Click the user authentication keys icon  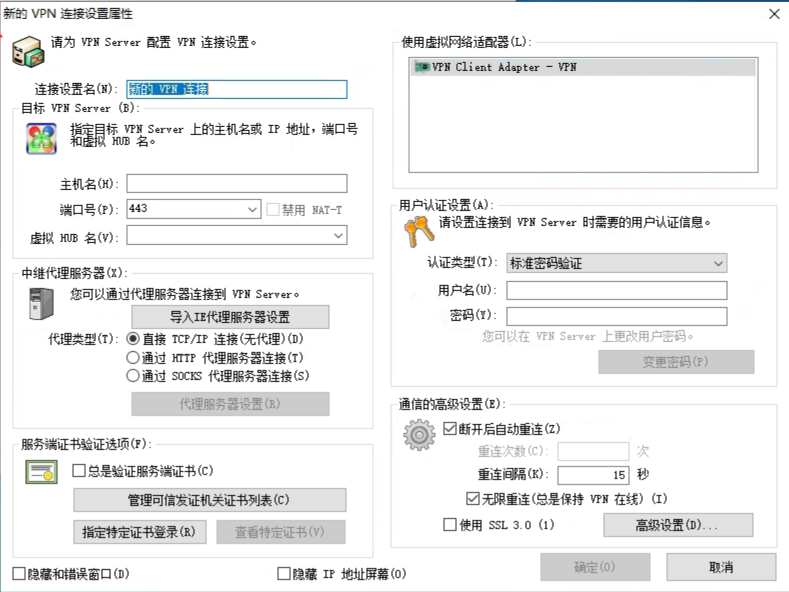419,232
